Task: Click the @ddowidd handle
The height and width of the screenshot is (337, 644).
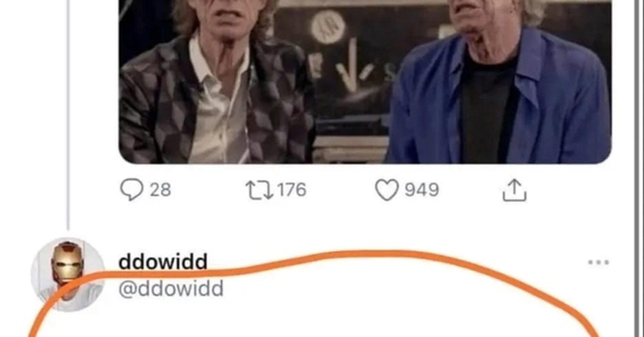Action: click(171, 289)
